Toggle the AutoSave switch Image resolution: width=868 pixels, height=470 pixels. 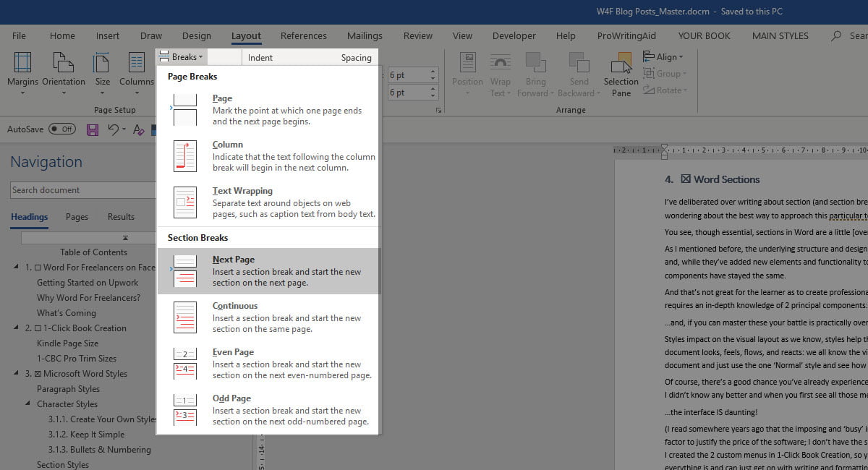click(61, 129)
